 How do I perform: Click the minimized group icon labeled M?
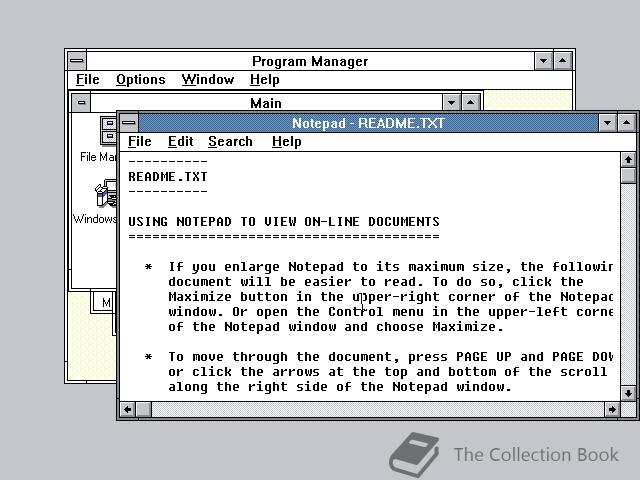(104, 302)
